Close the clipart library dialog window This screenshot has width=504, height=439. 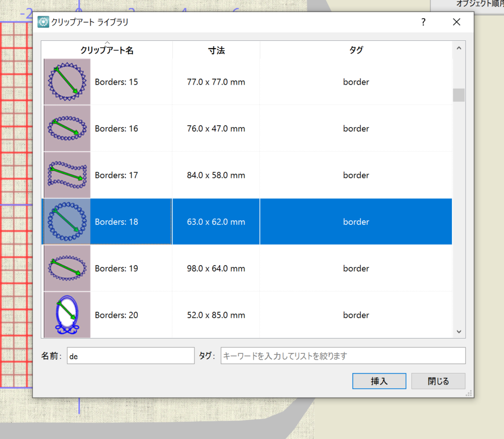456,22
